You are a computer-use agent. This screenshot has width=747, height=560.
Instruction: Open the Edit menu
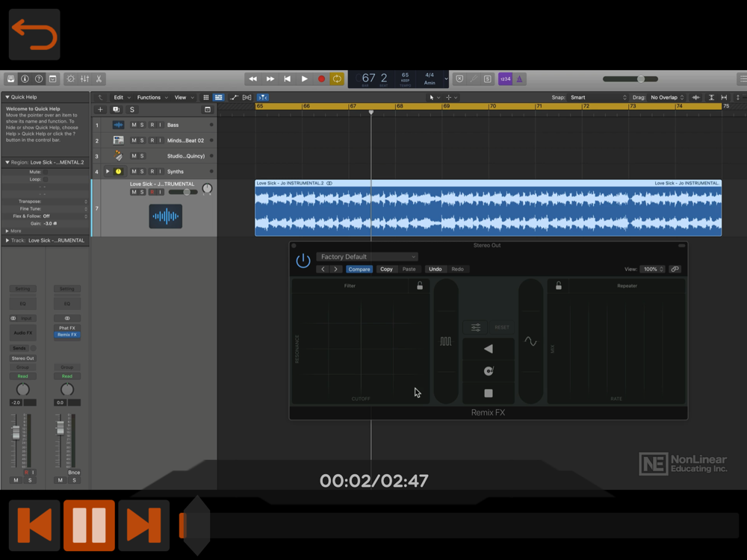point(122,97)
